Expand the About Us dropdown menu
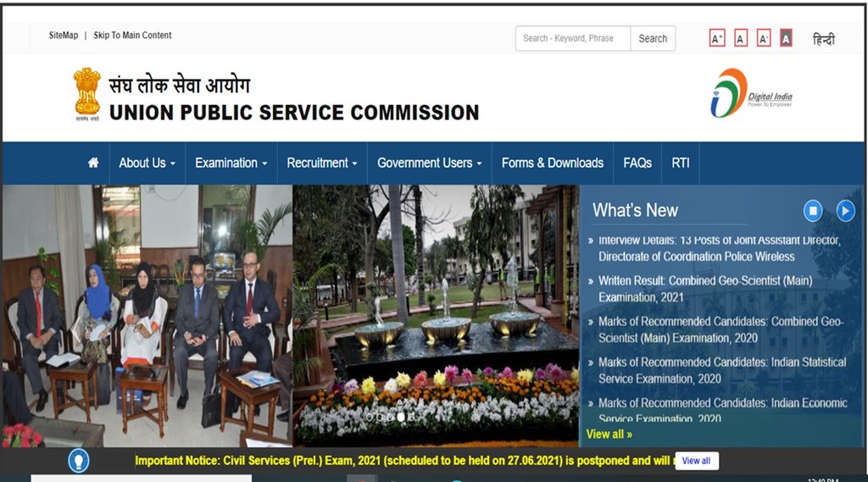This screenshot has height=482, width=868. pyautogui.click(x=147, y=163)
